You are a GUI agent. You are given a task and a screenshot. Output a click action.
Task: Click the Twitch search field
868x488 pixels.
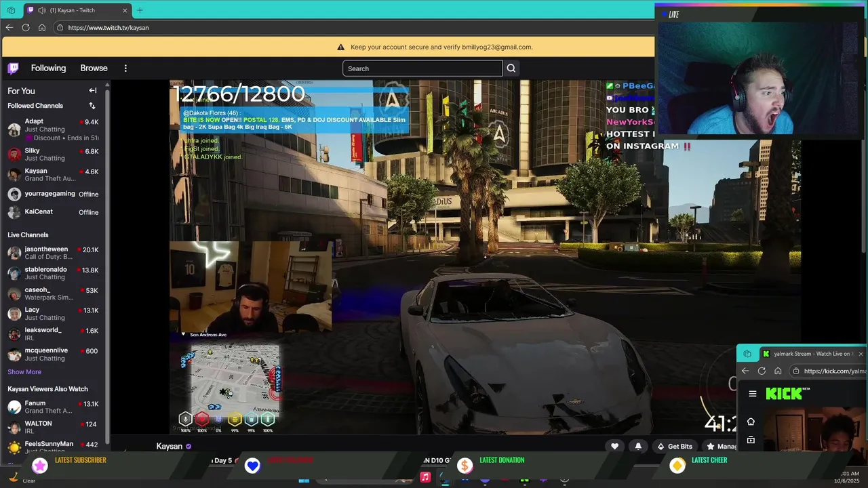coord(422,68)
